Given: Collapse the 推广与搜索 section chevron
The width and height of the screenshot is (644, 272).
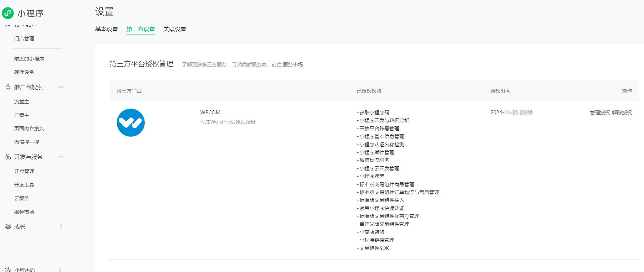Looking at the screenshot, I should click(61, 87).
